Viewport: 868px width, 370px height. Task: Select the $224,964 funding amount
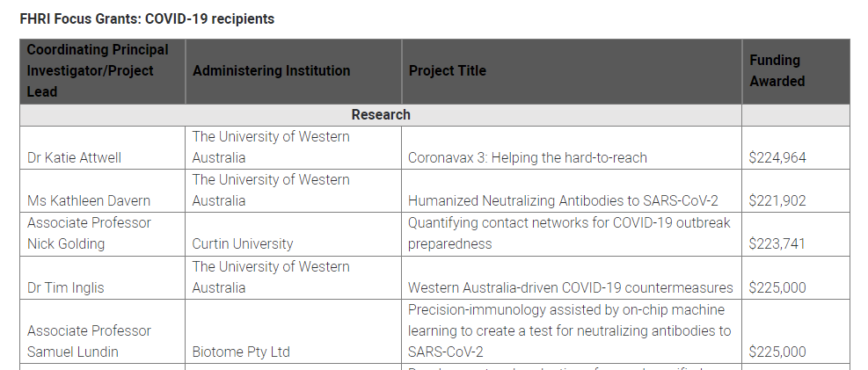click(777, 158)
